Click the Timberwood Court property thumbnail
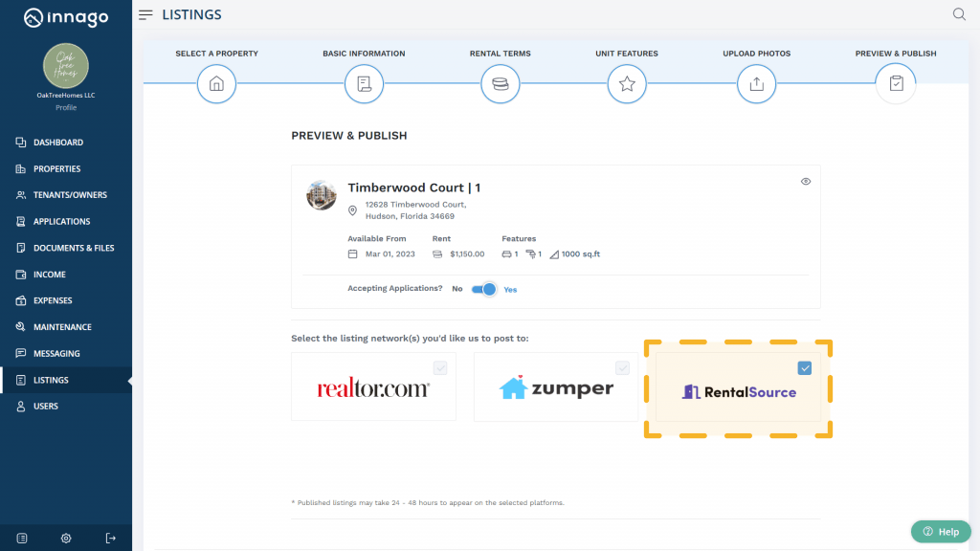 322,195
